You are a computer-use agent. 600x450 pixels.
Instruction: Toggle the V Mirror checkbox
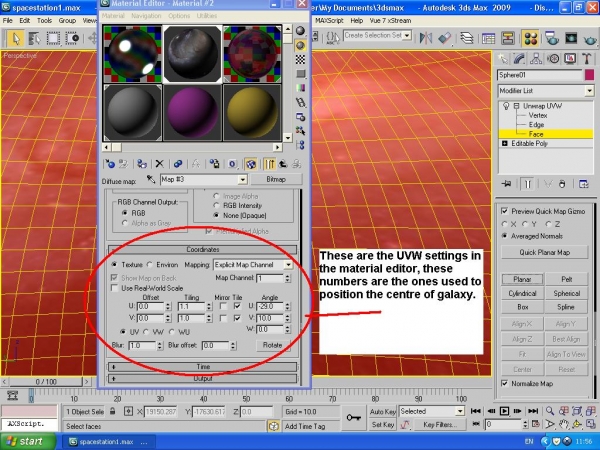pos(223,318)
